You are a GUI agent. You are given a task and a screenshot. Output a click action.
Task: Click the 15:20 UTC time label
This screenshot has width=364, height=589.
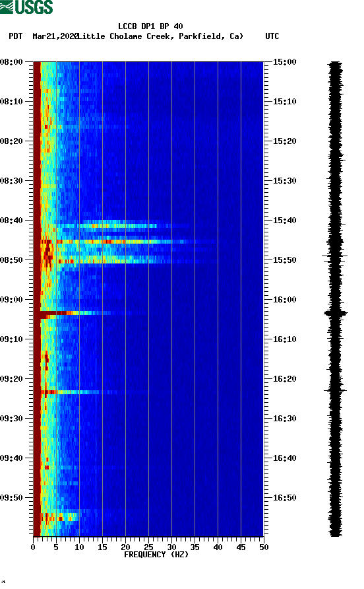coord(284,141)
